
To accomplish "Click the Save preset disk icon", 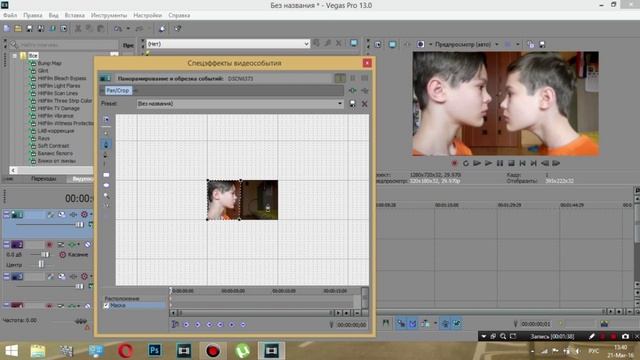I will (x=353, y=104).
